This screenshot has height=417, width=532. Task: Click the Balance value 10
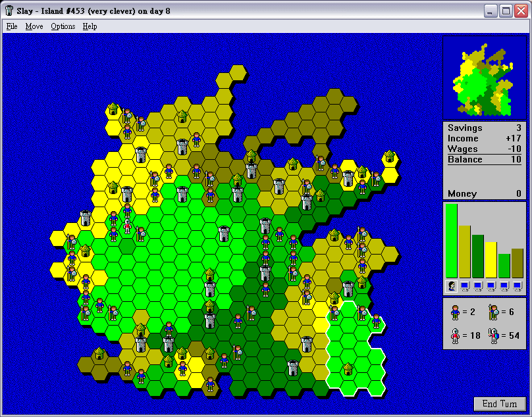click(516, 159)
